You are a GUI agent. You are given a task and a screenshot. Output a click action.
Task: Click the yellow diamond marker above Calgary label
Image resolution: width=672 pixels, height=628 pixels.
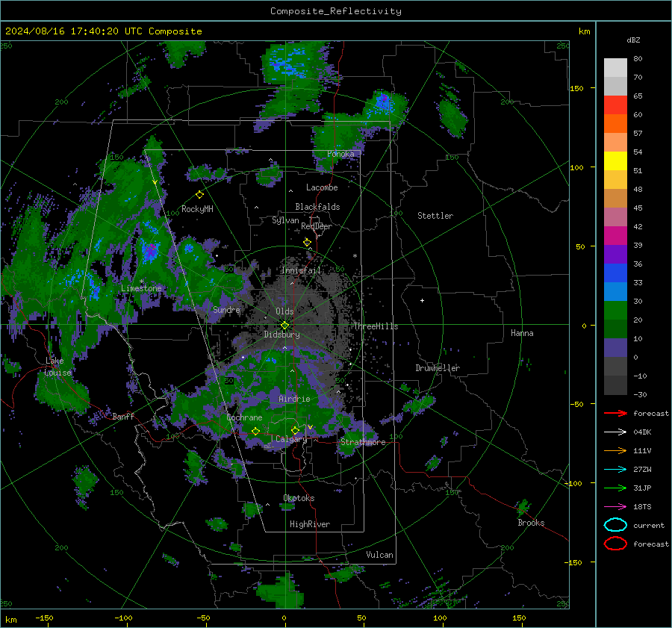[x=295, y=430]
